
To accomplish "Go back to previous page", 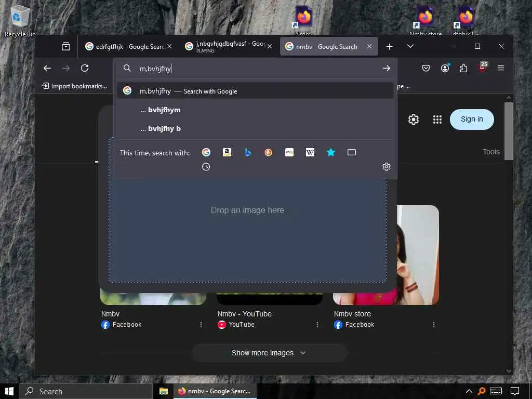I will coord(47,68).
